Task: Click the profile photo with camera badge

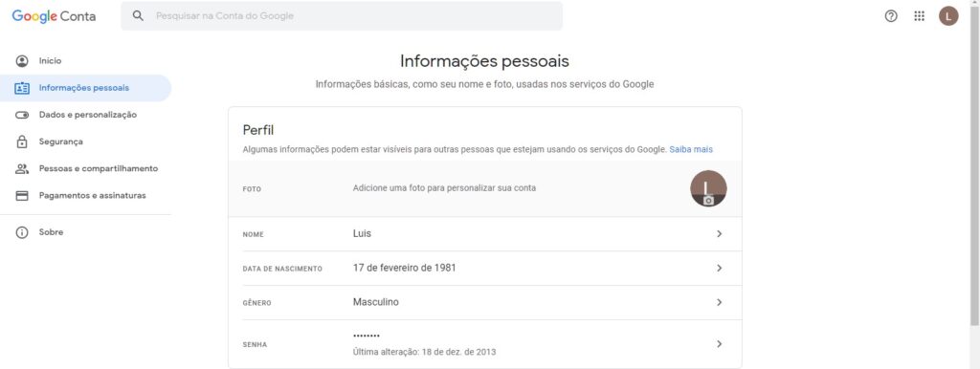Action: tap(708, 188)
